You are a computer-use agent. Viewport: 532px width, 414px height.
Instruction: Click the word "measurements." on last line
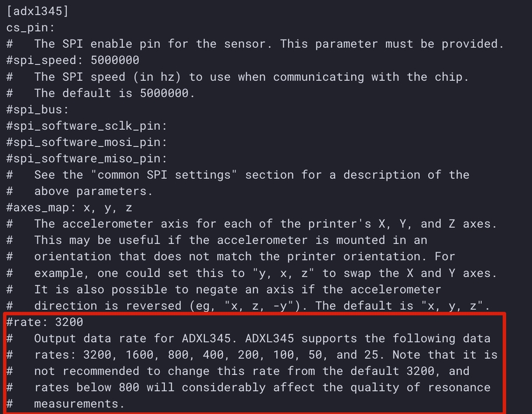point(79,404)
